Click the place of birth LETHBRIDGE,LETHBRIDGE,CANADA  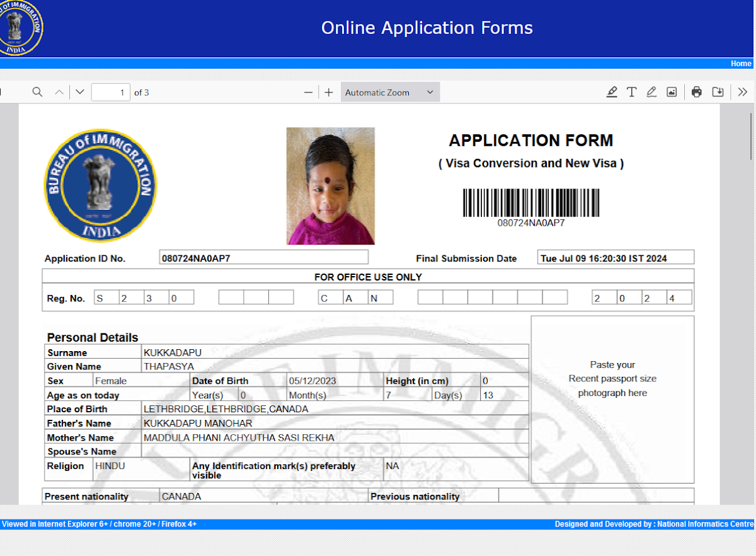click(x=226, y=409)
